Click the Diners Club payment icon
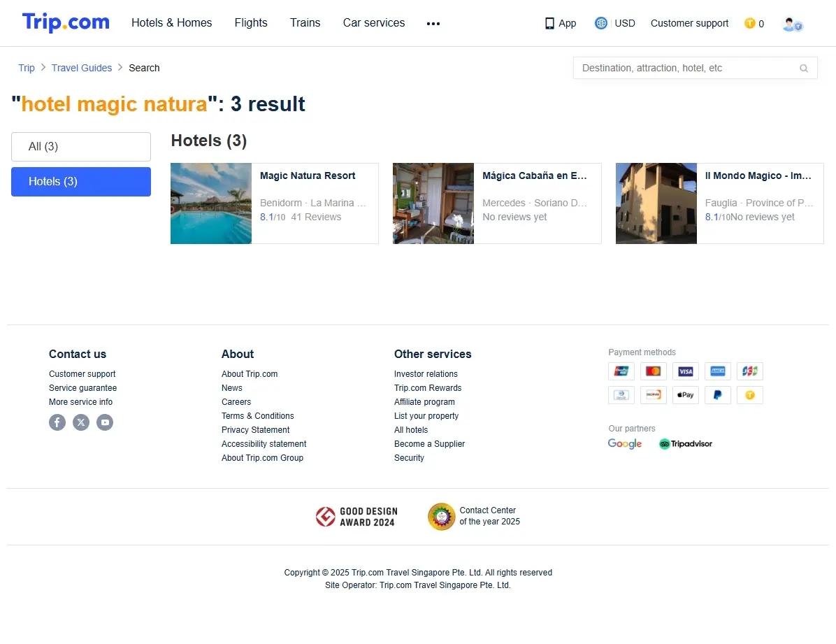Screen dimensions: 836x644 tap(621, 395)
